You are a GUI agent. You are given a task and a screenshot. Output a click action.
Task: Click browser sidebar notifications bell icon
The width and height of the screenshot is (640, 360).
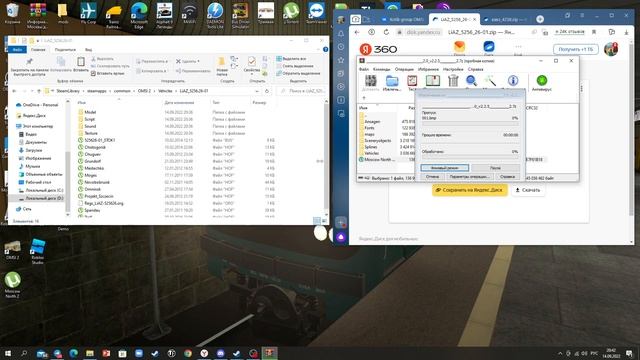[341, 33]
